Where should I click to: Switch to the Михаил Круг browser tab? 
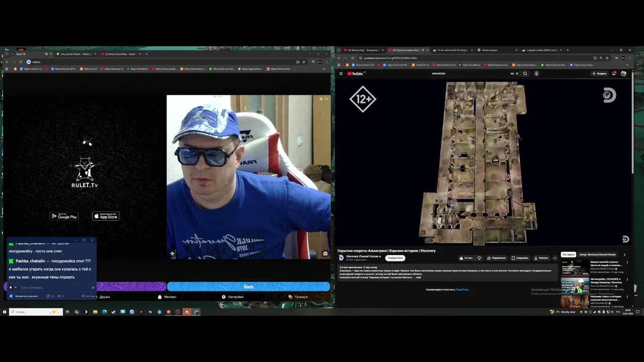363,50
